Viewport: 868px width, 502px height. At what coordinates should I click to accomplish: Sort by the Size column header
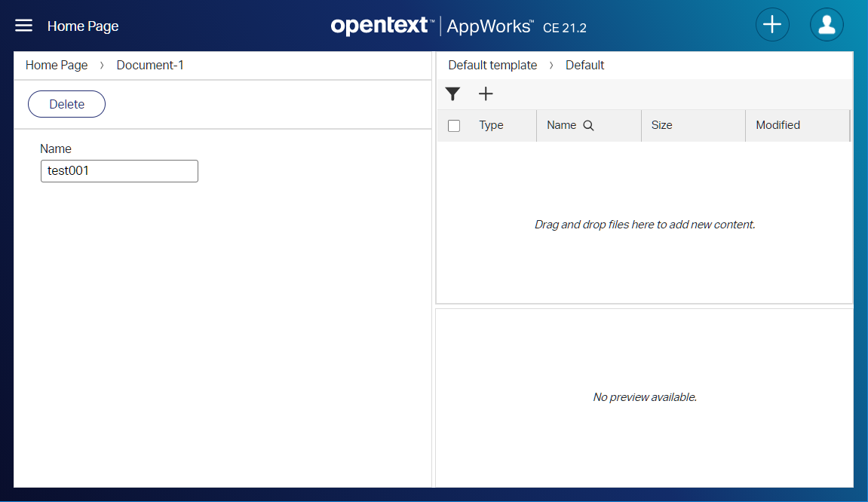pyautogui.click(x=661, y=126)
